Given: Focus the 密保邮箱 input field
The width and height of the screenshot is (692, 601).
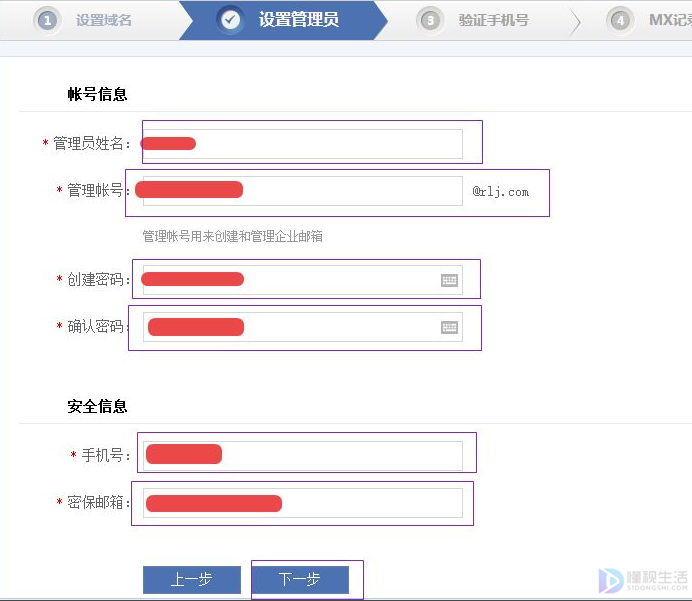Looking at the screenshot, I should point(303,503).
